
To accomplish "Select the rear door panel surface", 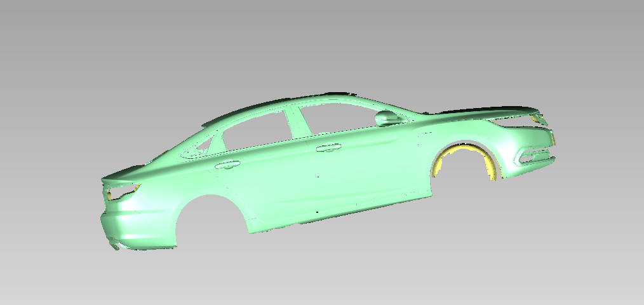I will pyautogui.click(x=273, y=191).
